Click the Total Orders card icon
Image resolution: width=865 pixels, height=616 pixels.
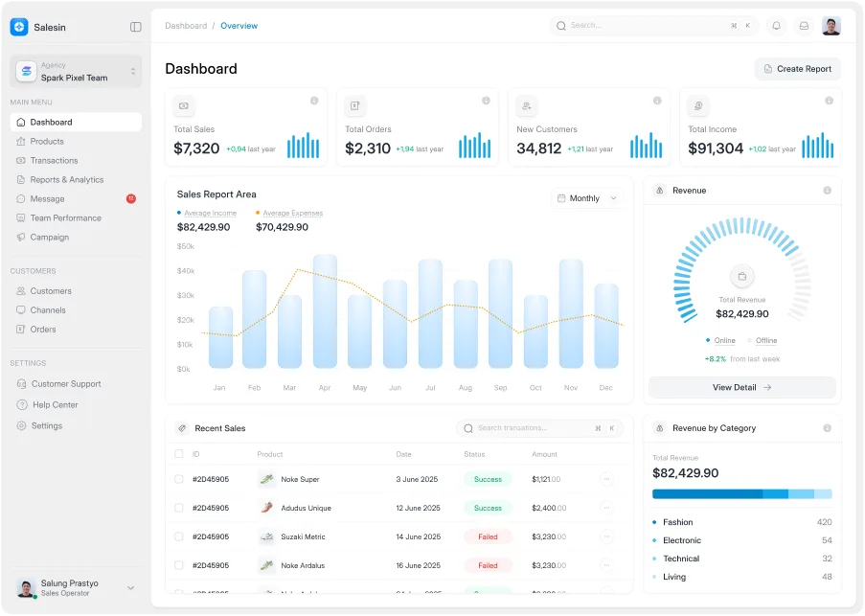(355, 106)
